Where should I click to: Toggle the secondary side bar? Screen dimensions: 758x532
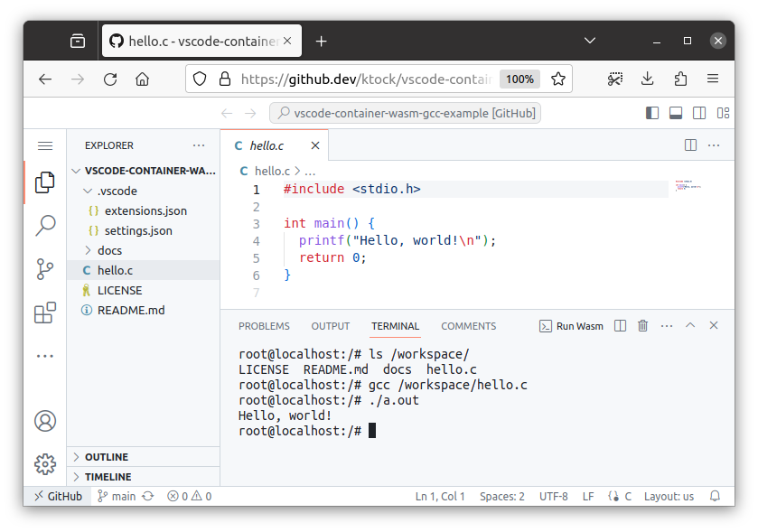pyautogui.click(x=698, y=112)
